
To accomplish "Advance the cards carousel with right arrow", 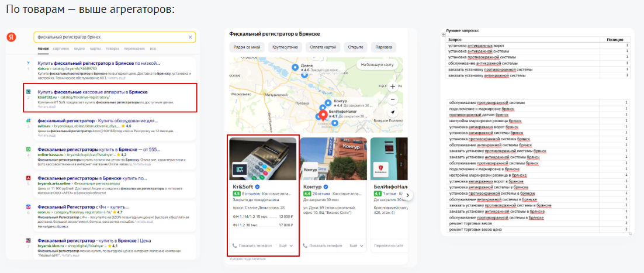I will [407, 195].
